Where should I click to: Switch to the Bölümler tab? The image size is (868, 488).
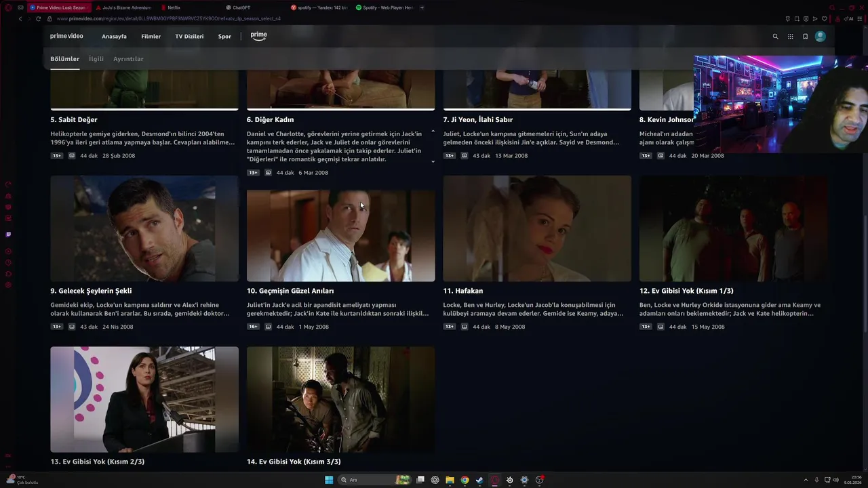point(64,59)
